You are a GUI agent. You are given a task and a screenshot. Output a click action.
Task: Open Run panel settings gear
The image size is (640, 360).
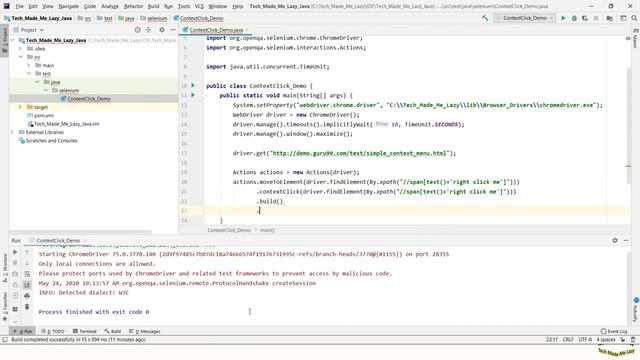615,240
